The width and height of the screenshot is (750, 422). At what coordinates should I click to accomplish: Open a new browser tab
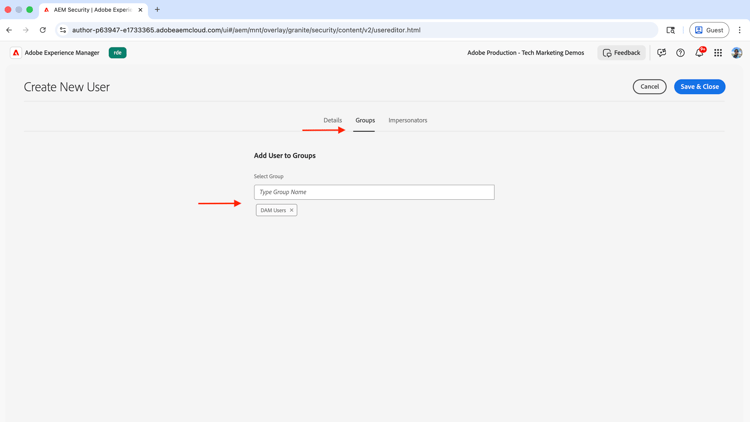[x=157, y=10]
